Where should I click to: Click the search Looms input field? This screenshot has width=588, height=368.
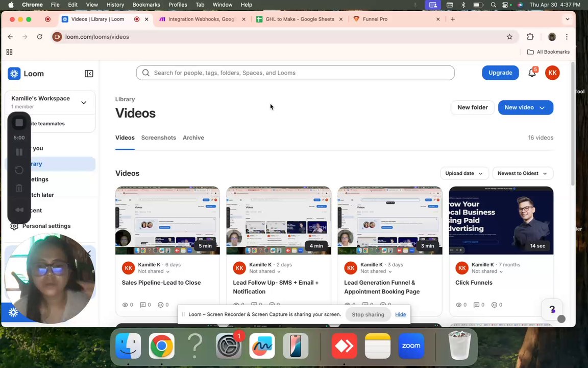point(295,73)
